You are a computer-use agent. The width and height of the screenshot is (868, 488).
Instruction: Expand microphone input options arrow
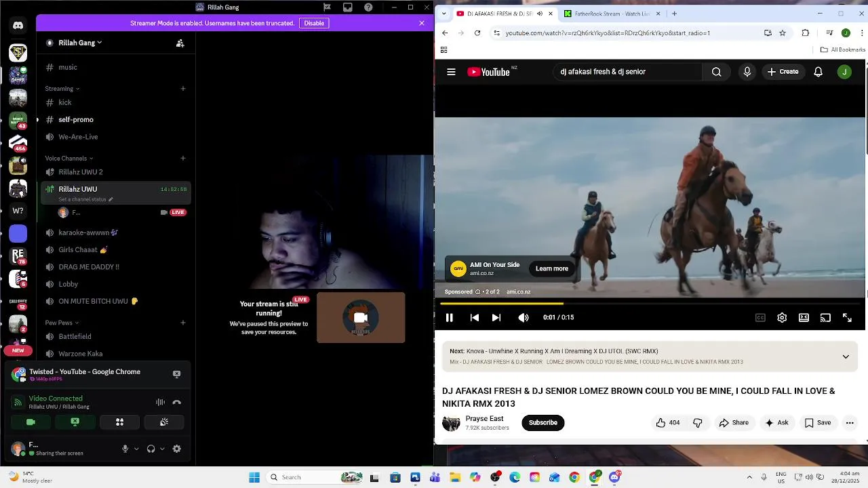136,449
